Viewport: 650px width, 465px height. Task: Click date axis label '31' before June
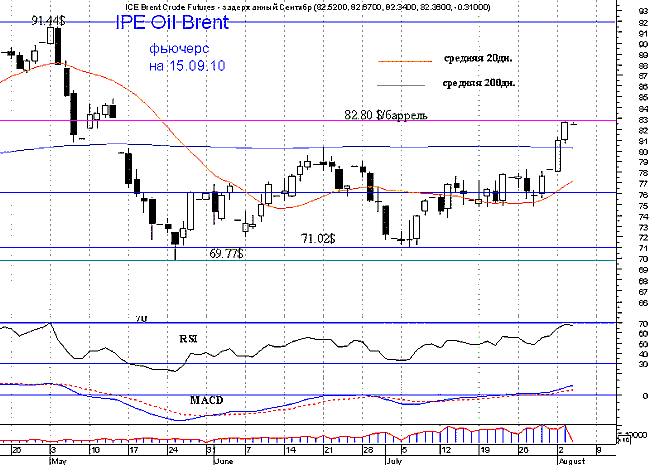(211, 450)
